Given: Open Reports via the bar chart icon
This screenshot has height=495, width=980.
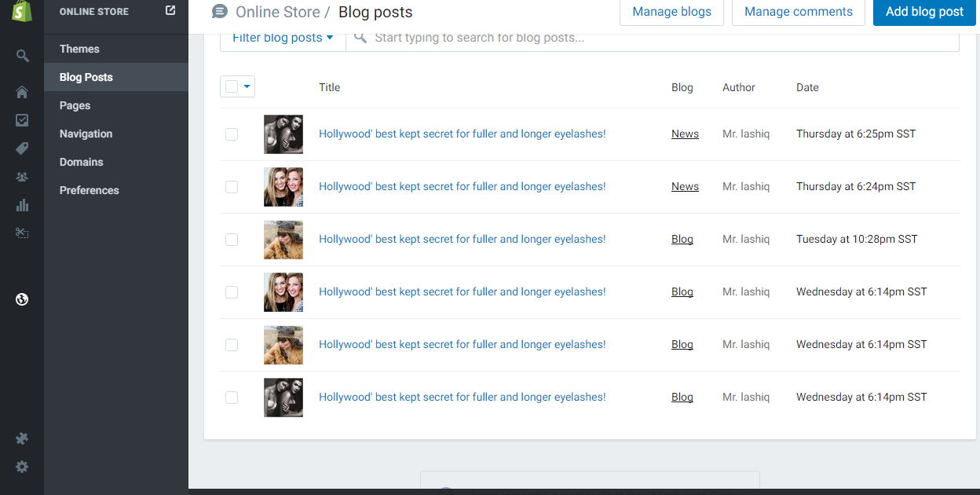Looking at the screenshot, I should tap(22, 205).
